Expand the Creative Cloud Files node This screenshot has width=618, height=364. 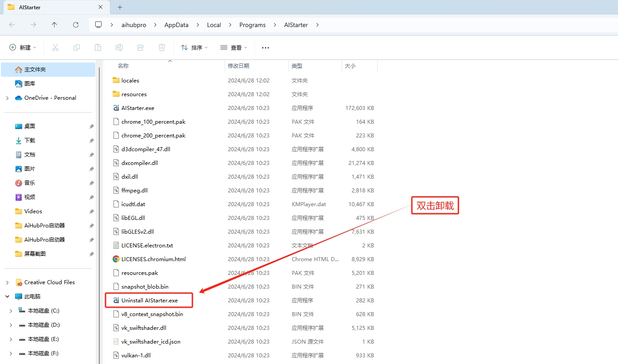click(7, 282)
